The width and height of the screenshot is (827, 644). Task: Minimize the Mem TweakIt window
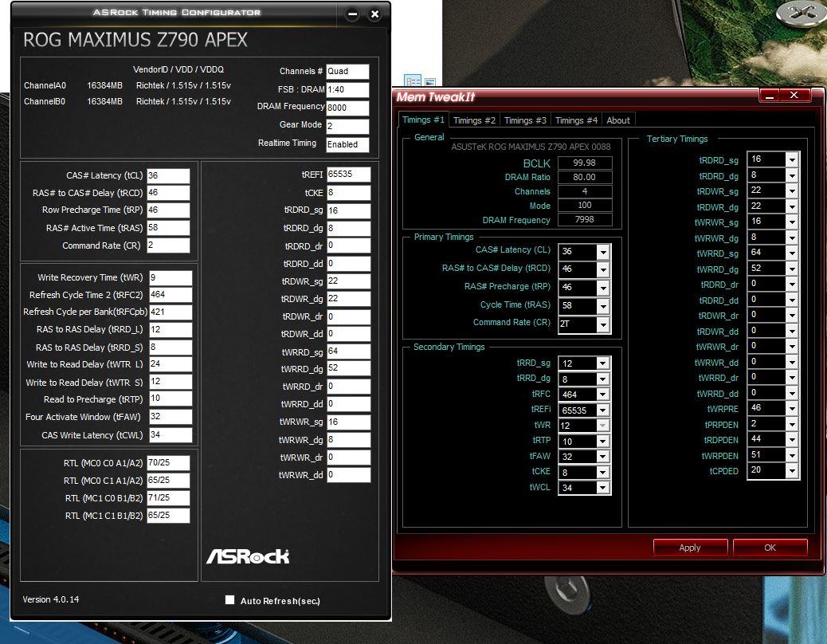pyautogui.click(x=770, y=96)
